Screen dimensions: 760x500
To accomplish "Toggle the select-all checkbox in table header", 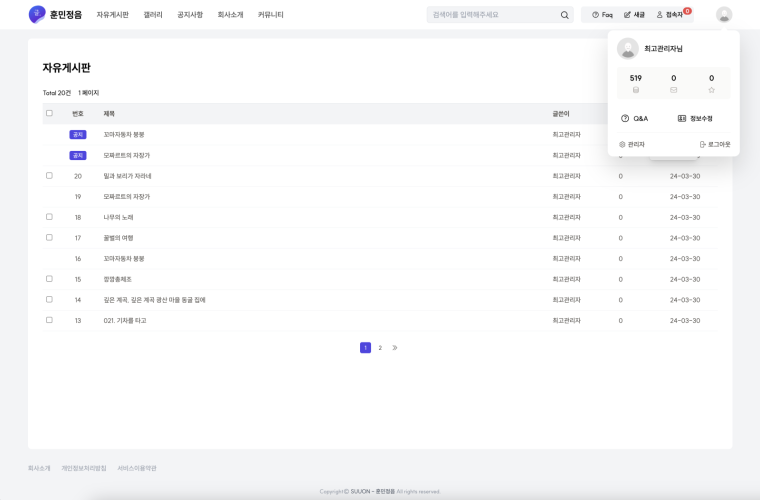I will 49,113.
